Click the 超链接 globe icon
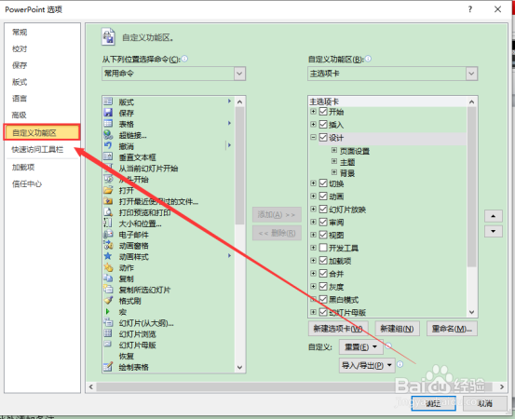Screen dimensions: 515x420 click(x=108, y=135)
